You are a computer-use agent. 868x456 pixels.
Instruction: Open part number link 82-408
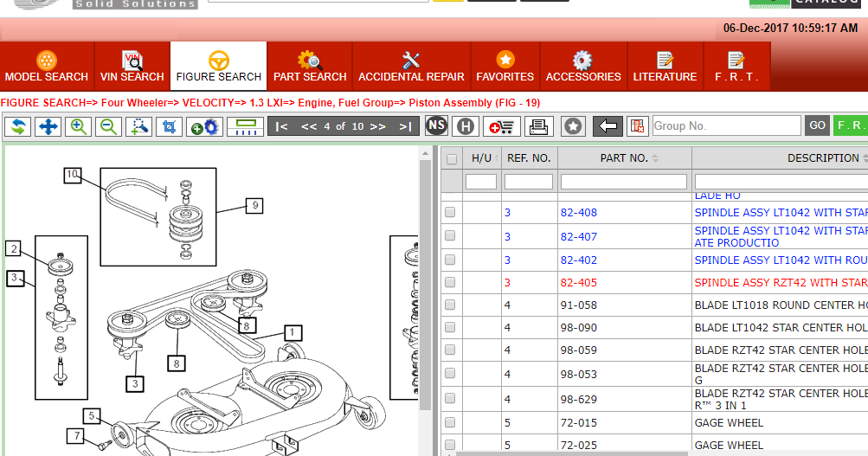pos(578,213)
